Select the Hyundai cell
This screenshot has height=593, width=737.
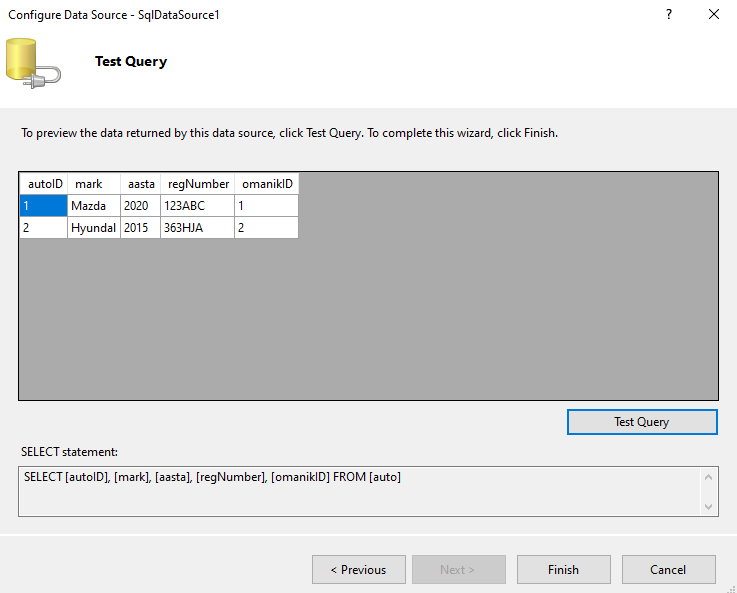coord(93,228)
